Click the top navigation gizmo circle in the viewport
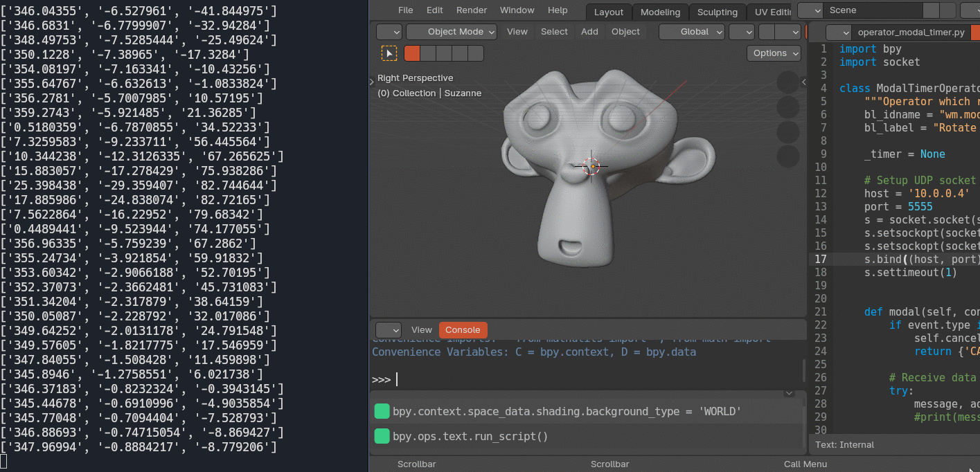The width and height of the screenshot is (980, 472). click(787, 82)
